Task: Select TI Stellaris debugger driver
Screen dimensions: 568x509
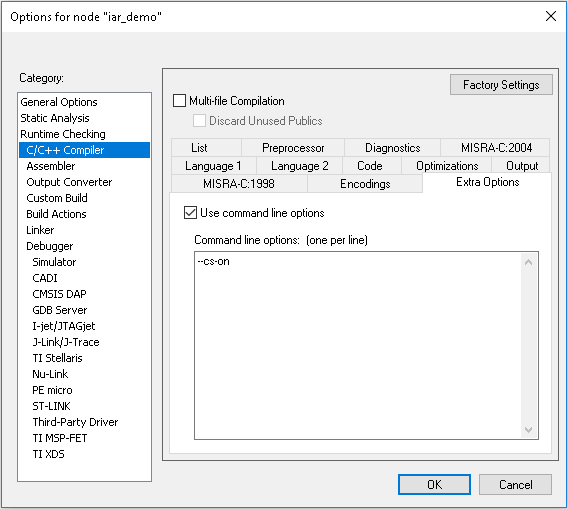Action: (x=84, y=358)
